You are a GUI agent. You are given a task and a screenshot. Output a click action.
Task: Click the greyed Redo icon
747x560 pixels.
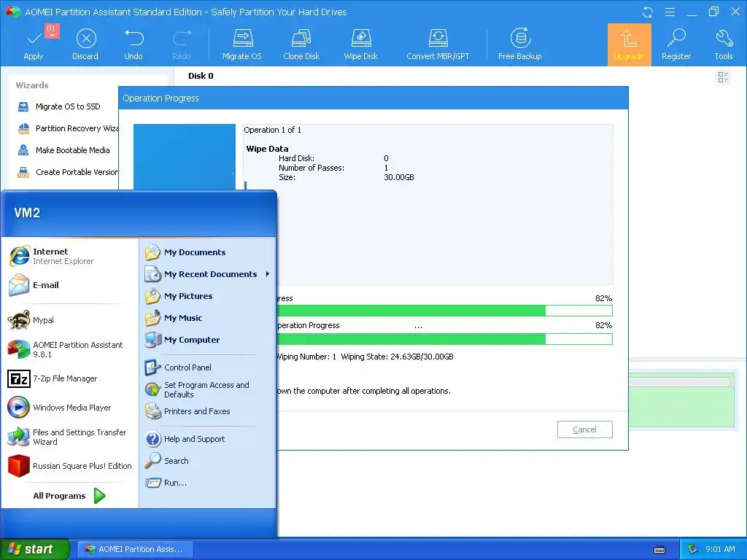coord(182,38)
